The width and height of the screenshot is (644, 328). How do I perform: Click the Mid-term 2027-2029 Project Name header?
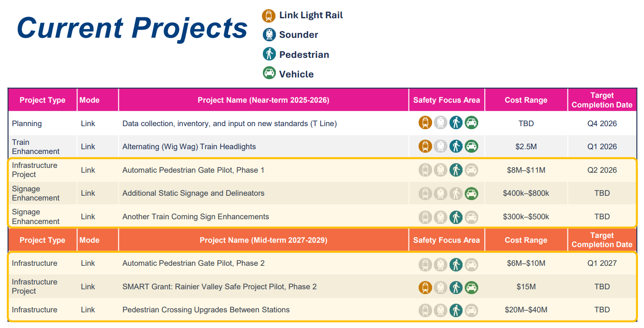[263, 240]
